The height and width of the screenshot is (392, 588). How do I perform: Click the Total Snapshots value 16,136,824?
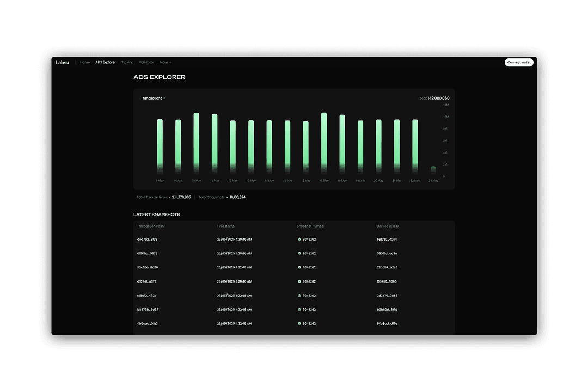(238, 197)
